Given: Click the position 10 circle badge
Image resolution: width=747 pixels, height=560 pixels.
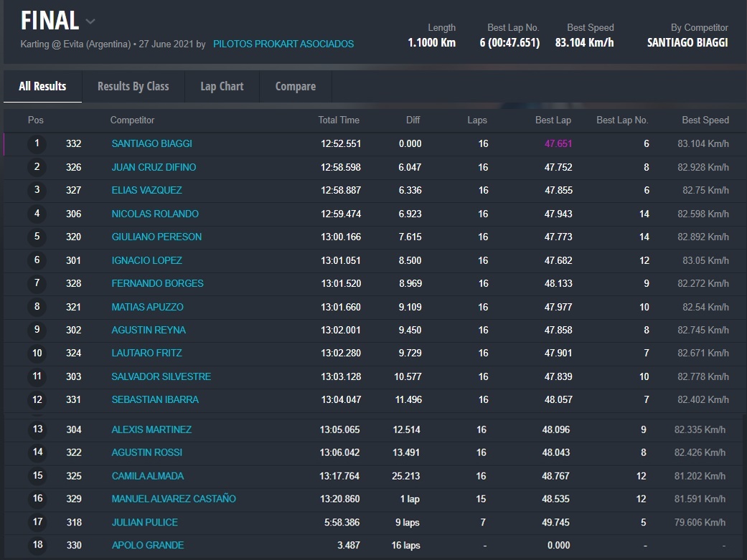Looking at the screenshot, I should [x=37, y=353].
